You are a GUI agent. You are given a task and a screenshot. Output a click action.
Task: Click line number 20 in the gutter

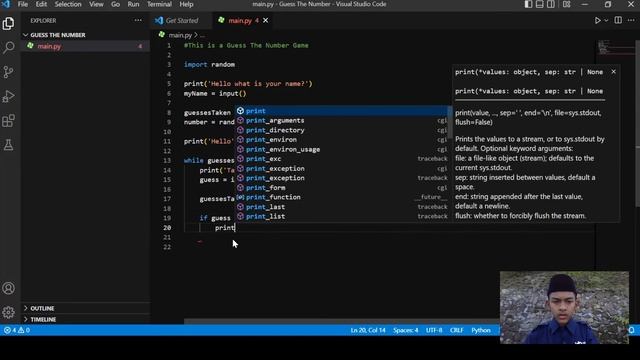click(167, 228)
